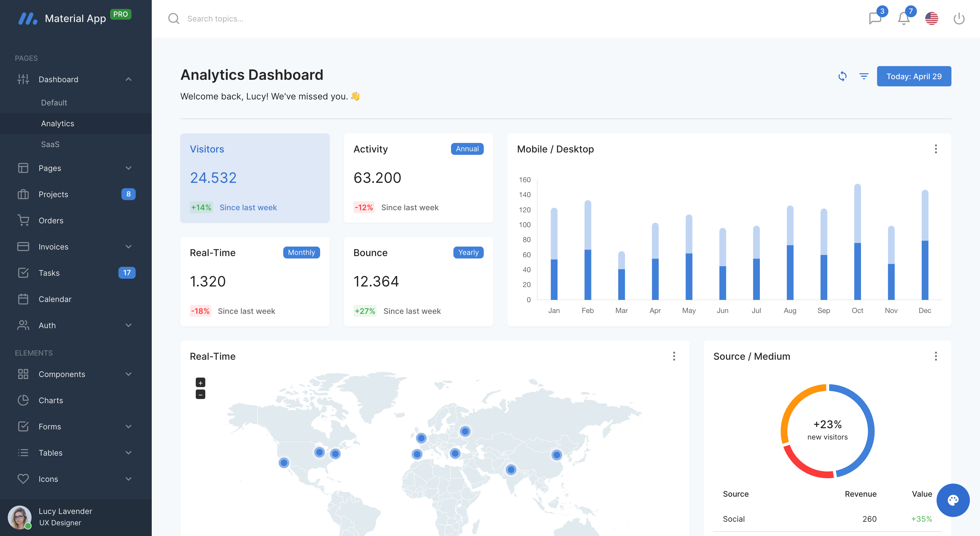Viewport: 980px width, 536px height.
Task: Open the notifications bell icon
Action: pyautogui.click(x=903, y=18)
